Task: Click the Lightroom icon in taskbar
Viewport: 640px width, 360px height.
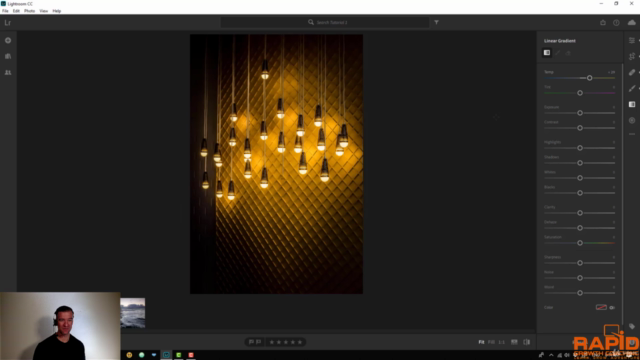Action: pos(166,355)
